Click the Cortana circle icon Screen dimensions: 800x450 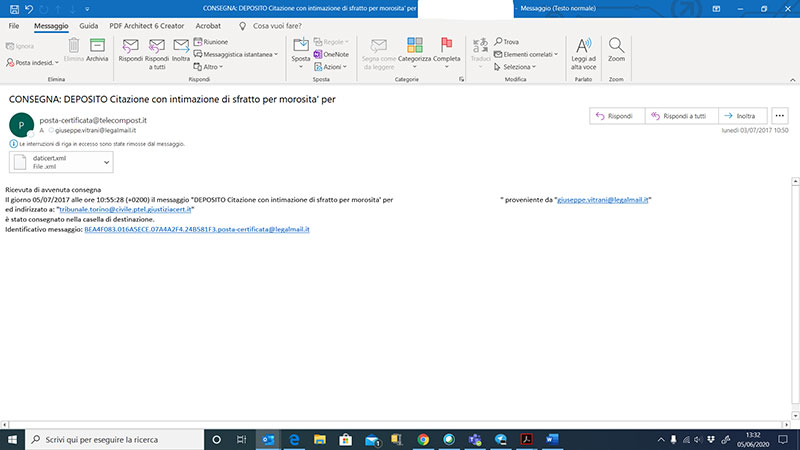point(216,439)
